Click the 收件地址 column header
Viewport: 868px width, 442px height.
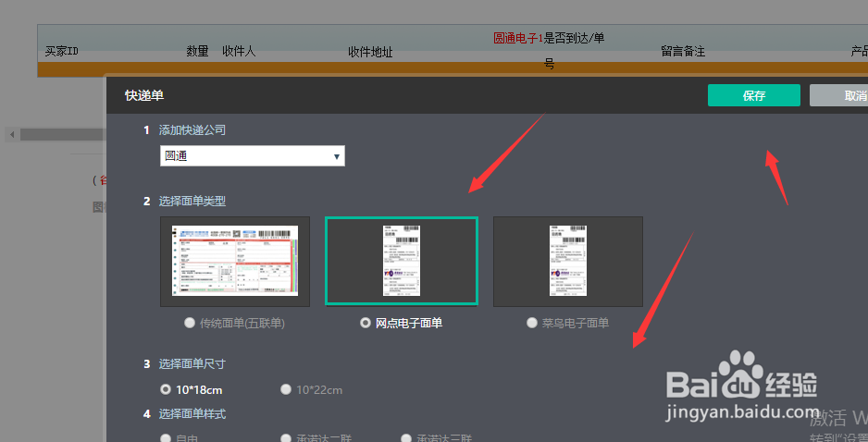click(x=370, y=52)
